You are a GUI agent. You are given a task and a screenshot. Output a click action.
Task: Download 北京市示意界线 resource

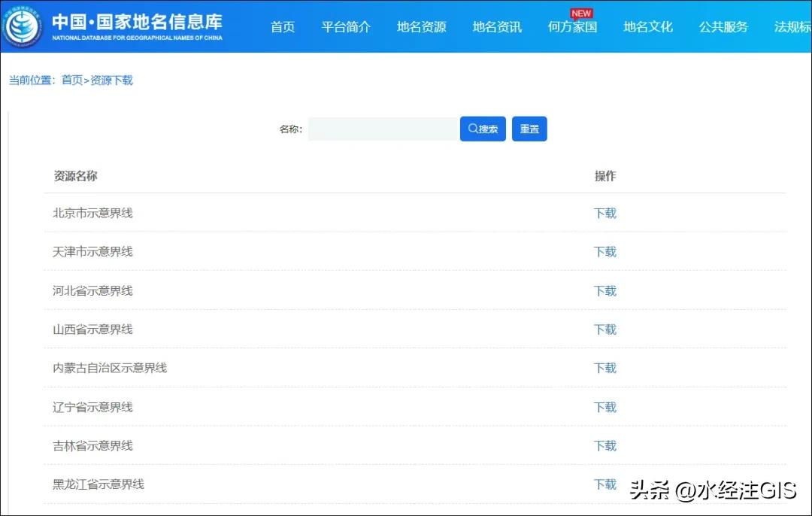pyautogui.click(x=605, y=213)
